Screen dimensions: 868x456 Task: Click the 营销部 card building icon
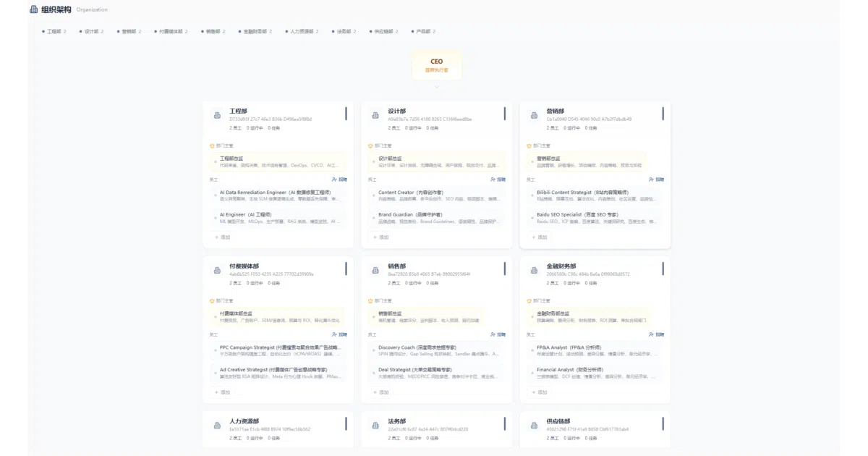[x=533, y=115]
